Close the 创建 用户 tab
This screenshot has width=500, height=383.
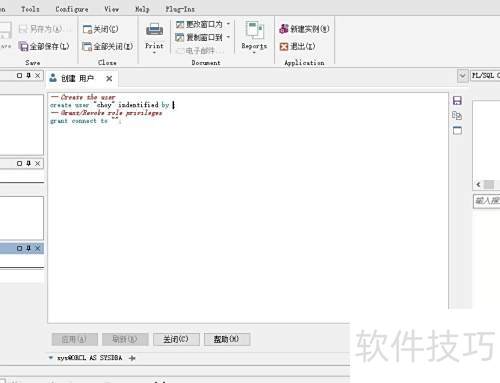109,79
